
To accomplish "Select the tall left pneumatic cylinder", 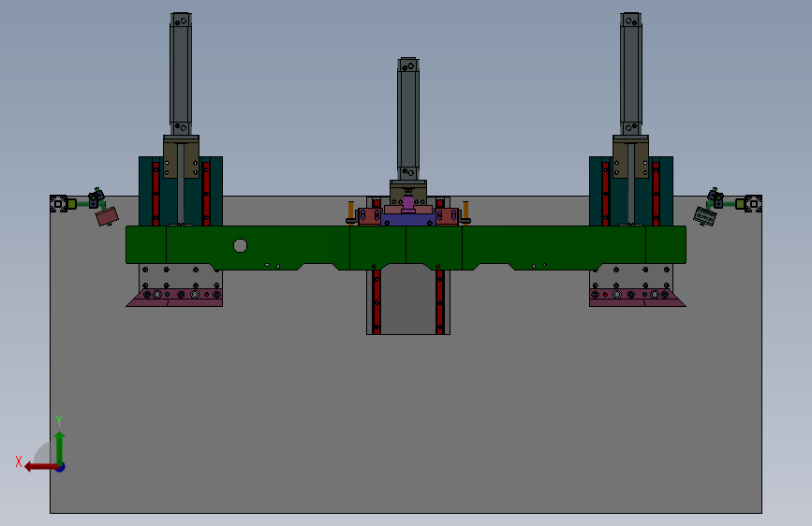I will tap(181, 74).
